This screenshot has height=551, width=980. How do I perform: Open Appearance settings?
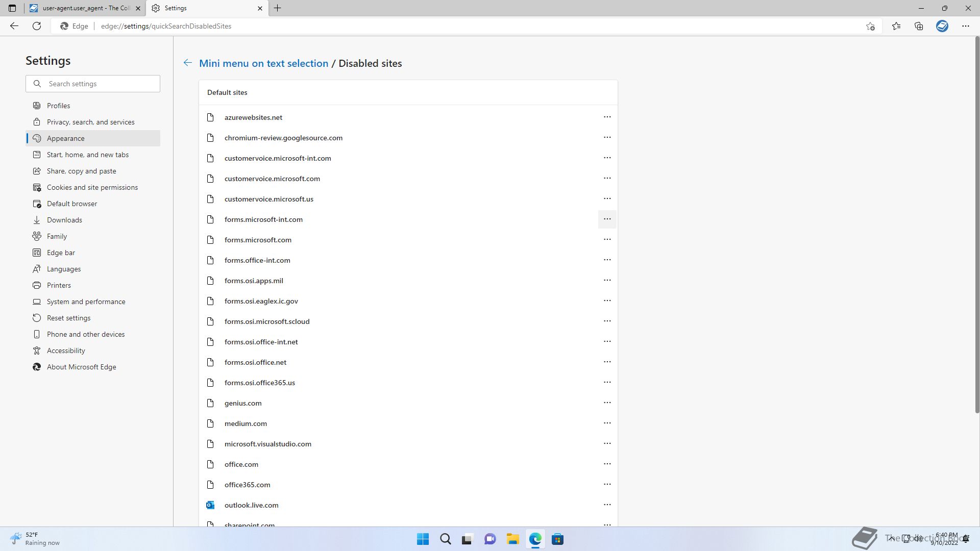(93, 138)
